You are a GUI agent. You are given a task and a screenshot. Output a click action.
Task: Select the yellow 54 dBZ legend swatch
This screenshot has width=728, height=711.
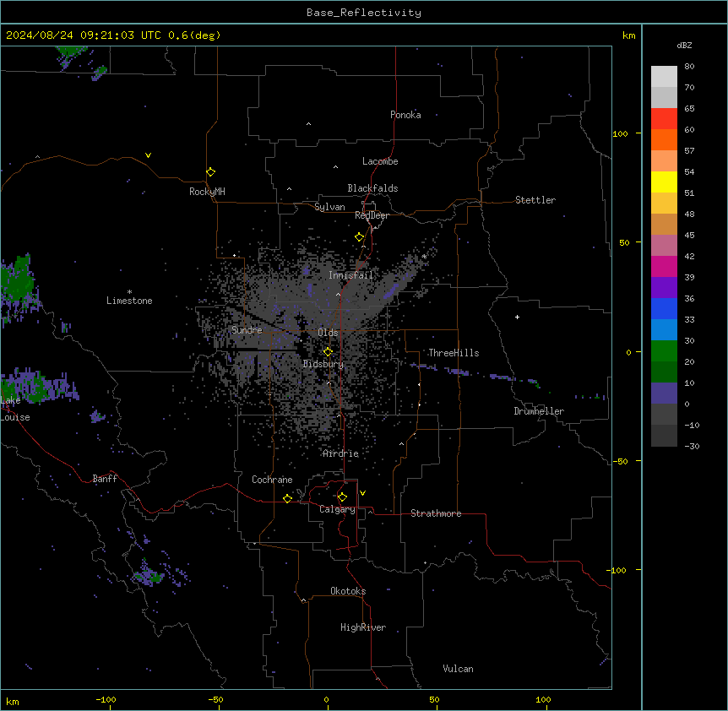pos(664,182)
